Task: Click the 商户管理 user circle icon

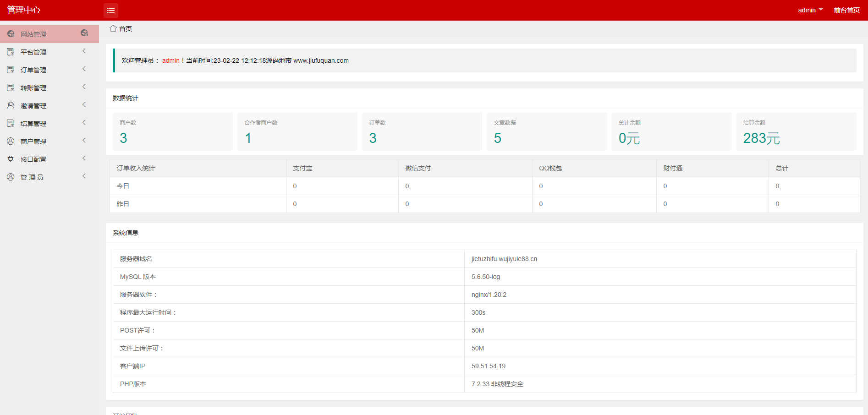Action: tap(11, 141)
